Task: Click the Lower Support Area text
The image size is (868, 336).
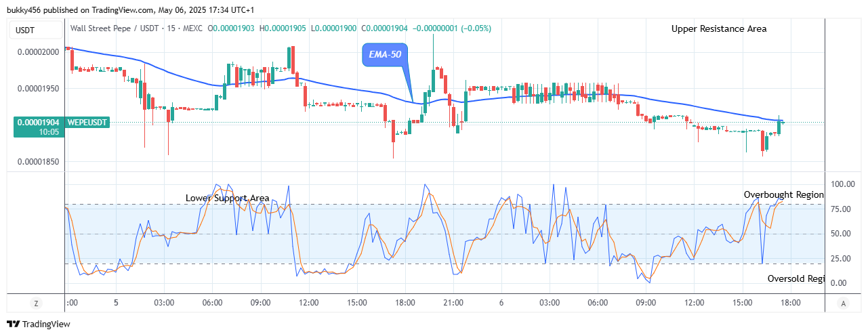Action: click(228, 198)
